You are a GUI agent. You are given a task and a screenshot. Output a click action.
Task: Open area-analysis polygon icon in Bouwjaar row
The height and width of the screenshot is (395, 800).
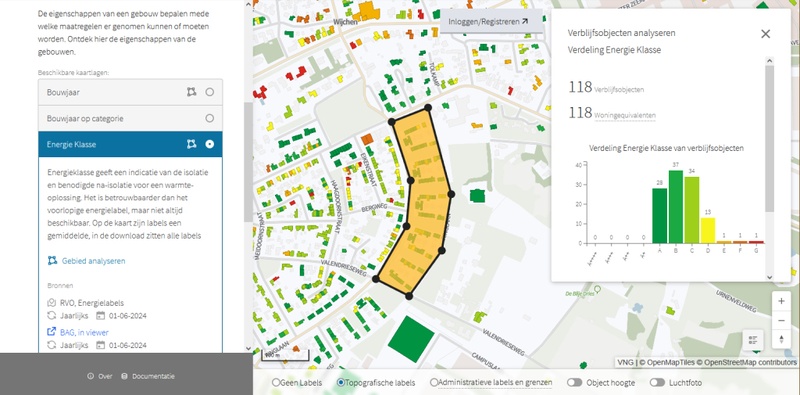point(191,92)
